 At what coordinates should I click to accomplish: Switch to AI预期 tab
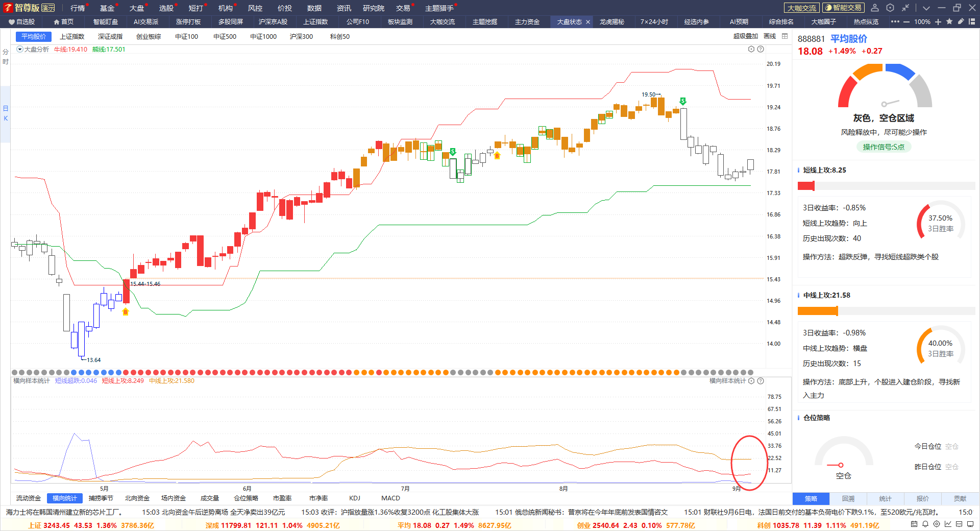pos(739,22)
